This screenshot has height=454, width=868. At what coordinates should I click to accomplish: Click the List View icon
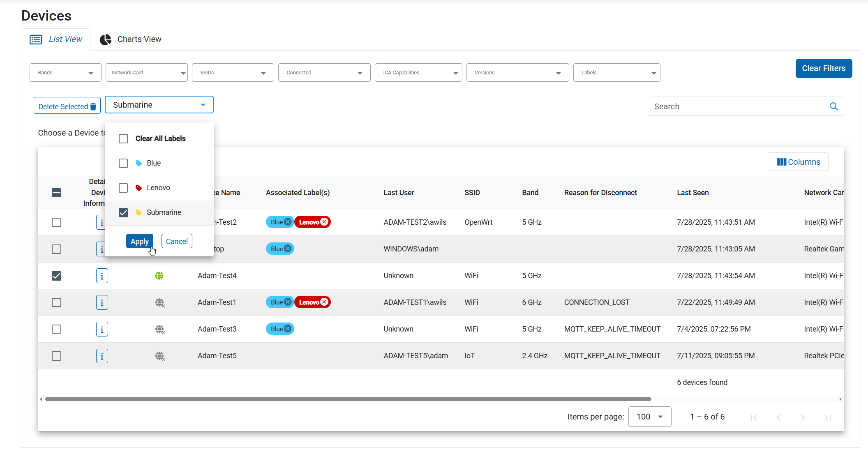36,39
